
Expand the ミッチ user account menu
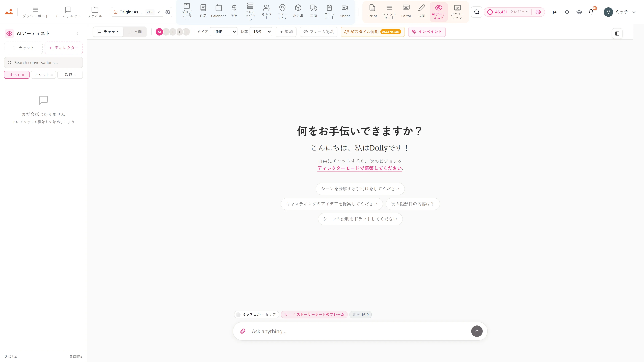pos(620,12)
